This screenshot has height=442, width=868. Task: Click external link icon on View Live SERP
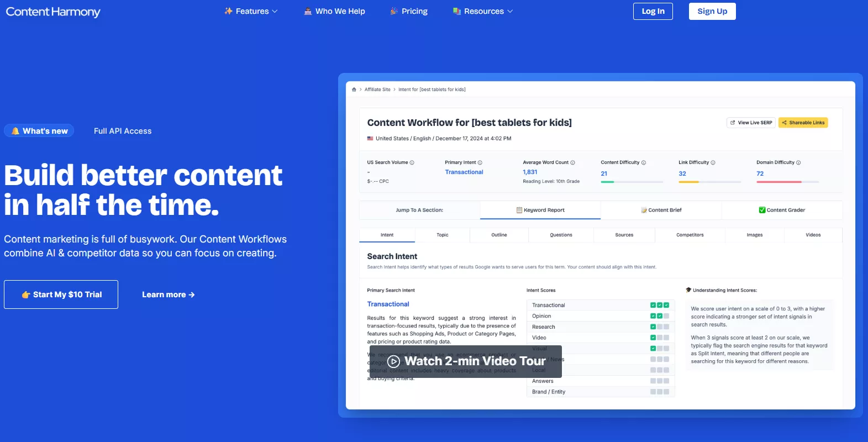pos(733,123)
